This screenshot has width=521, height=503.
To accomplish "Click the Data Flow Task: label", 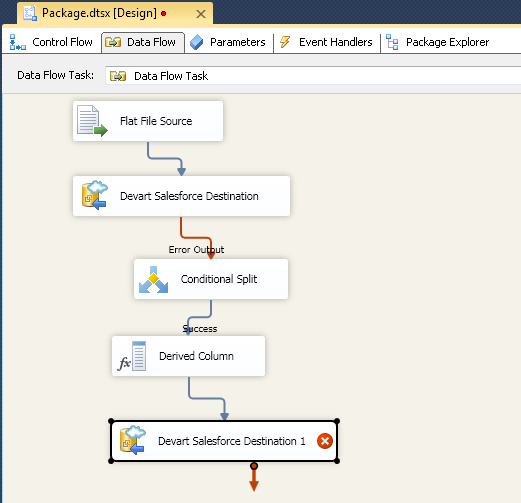I will [x=55, y=75].
